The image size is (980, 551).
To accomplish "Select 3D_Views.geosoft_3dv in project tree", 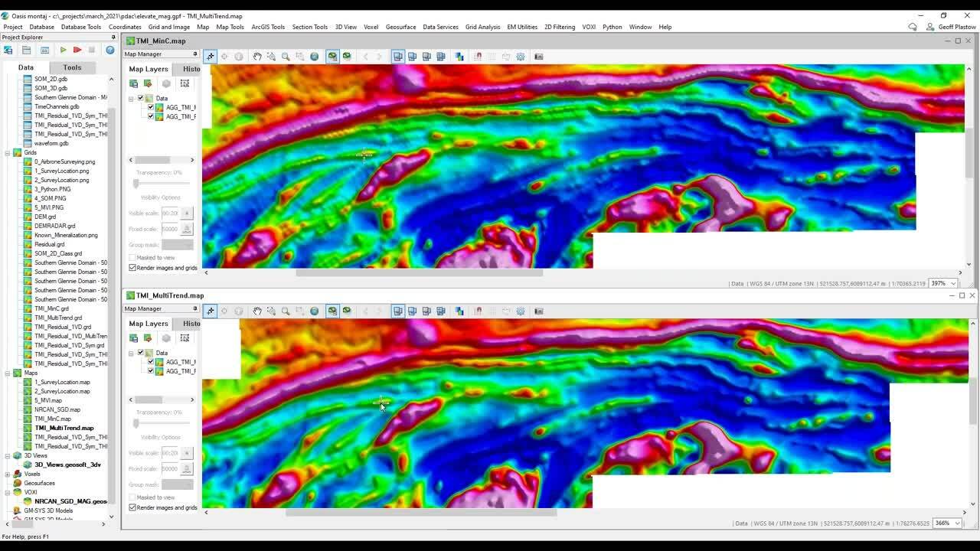I will tap(67, 465).
